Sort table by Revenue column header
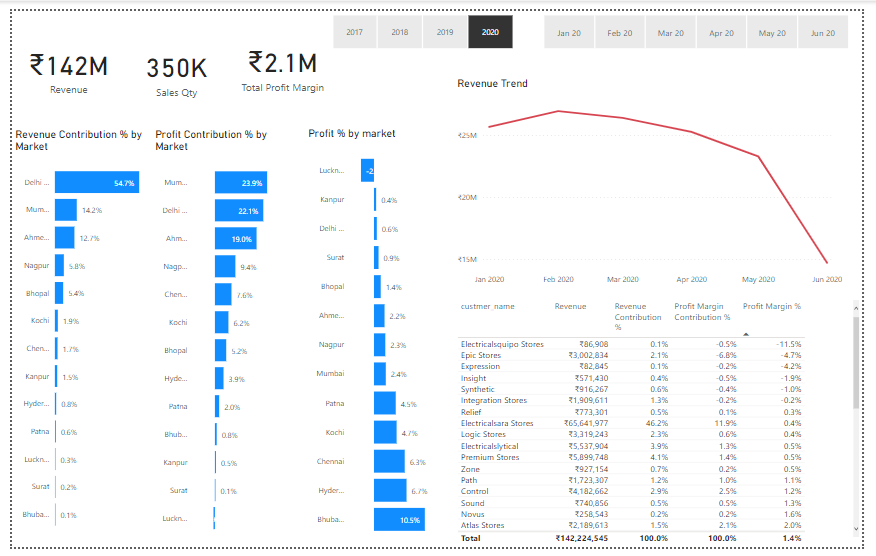This screenshot has height=556, width=876. tap(570, 306)
